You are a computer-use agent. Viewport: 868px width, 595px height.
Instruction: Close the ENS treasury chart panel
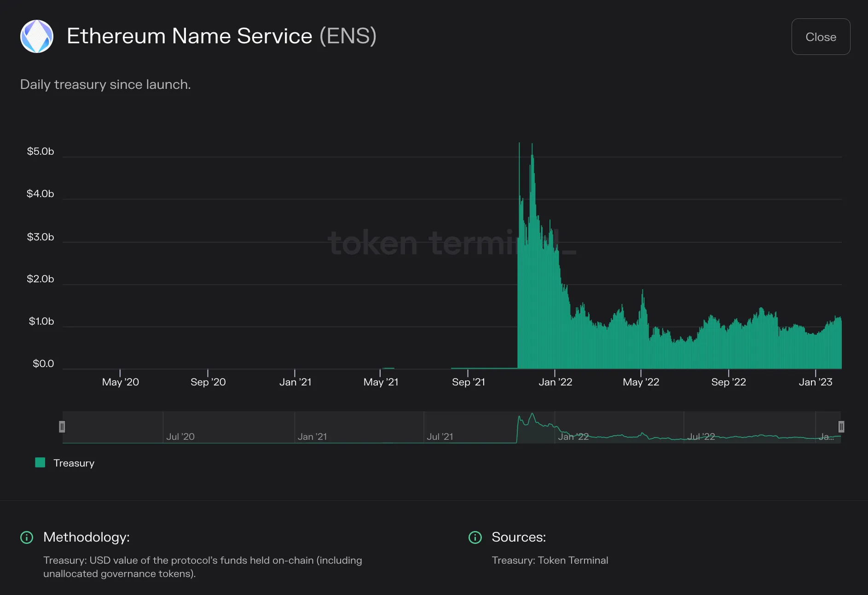[821, 37]
